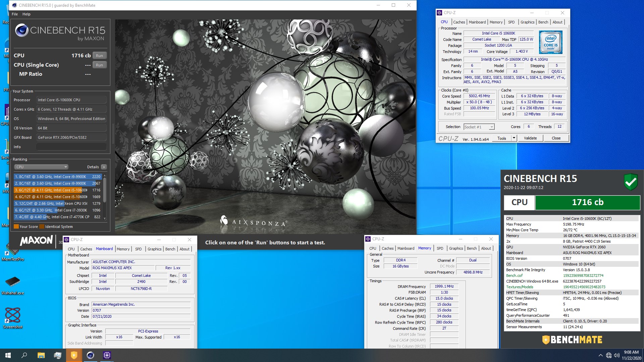Open the Wahaha!.exe desktop icon
Viewport: 644px width, 362px height.
tap(13, 286)
